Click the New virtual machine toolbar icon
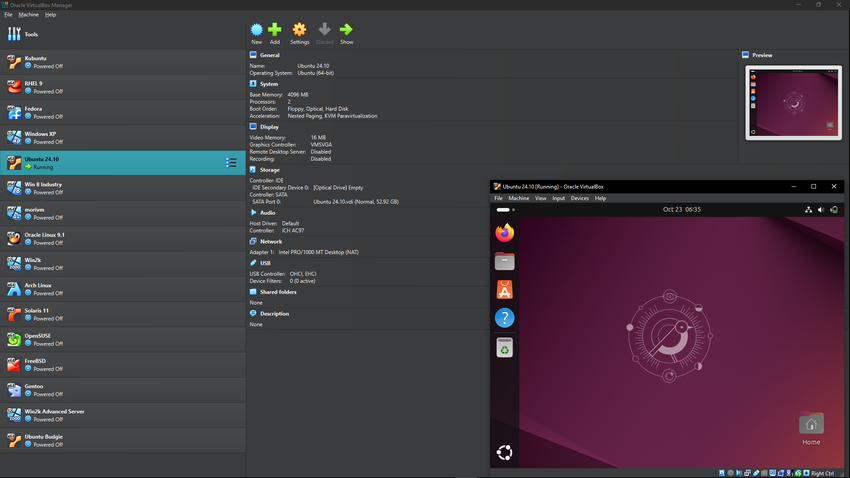The width and height of the screenshot is (850, 478). pos(256,29)
